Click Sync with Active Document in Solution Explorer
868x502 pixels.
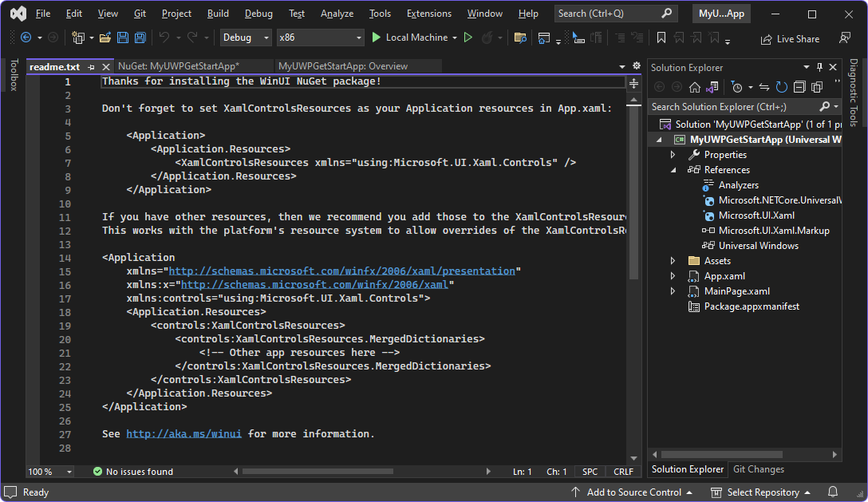[x=765, y=87]
